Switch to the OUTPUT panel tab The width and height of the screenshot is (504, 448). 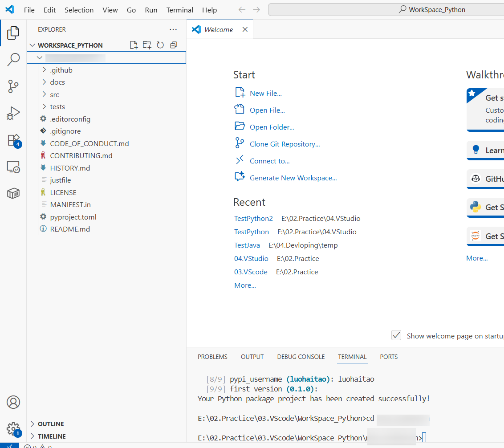click(252, 357)
